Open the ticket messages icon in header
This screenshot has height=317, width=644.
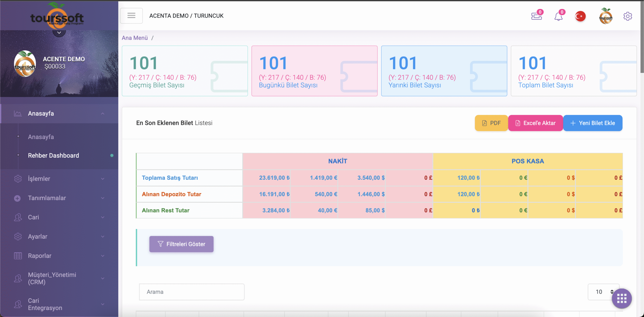[x=536, y=16]
